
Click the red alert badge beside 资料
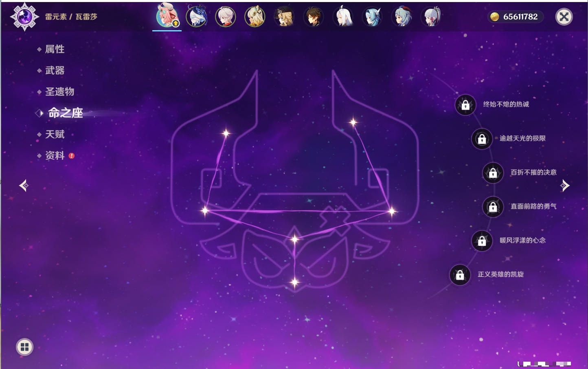72,156
